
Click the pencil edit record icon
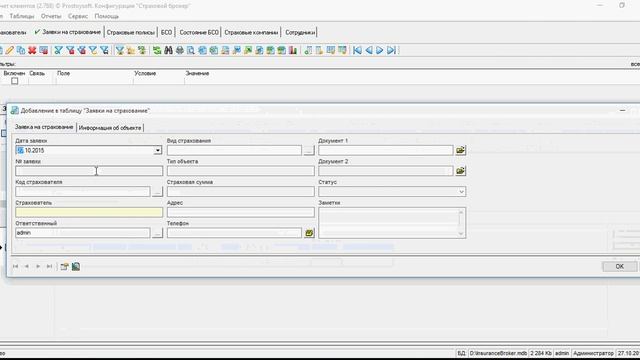tap(10, 50)
